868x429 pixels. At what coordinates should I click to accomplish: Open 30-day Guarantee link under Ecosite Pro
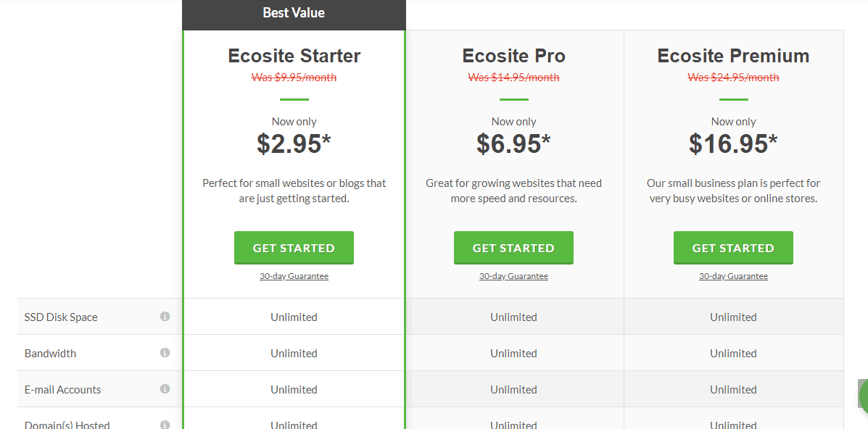point(513,276)
